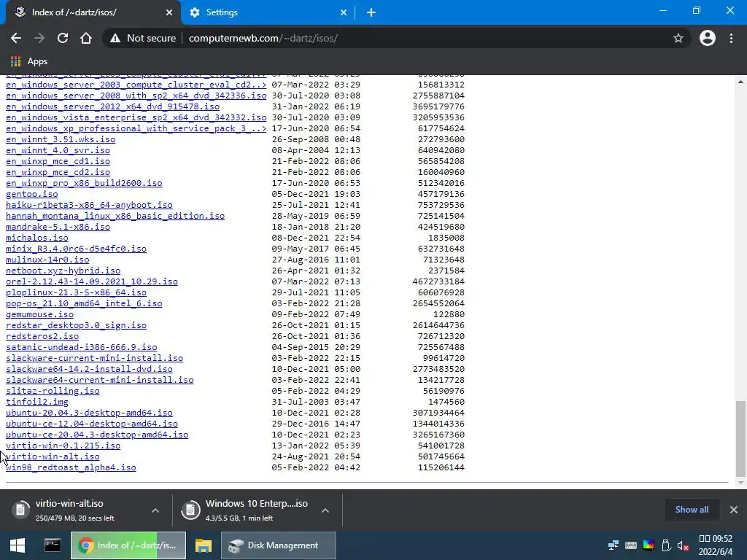The image size is (747, 560).
Task: Close the downloads bar
Action: coord(734,510)
